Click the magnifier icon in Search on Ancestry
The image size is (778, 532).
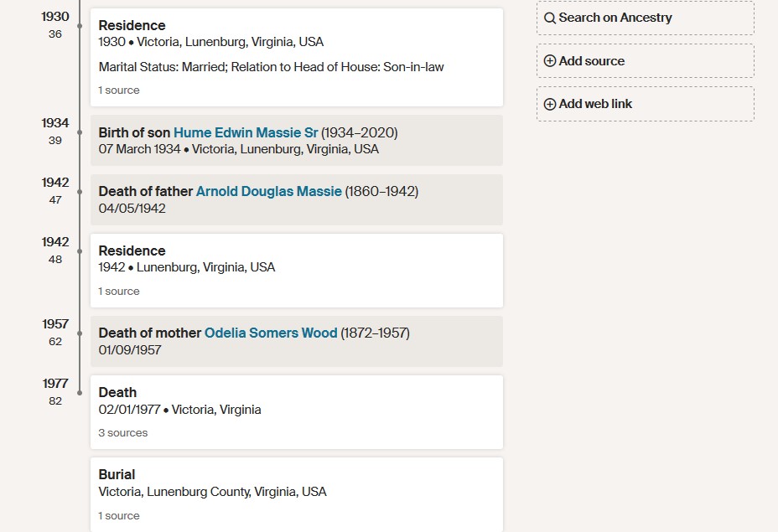pos(550,18)
